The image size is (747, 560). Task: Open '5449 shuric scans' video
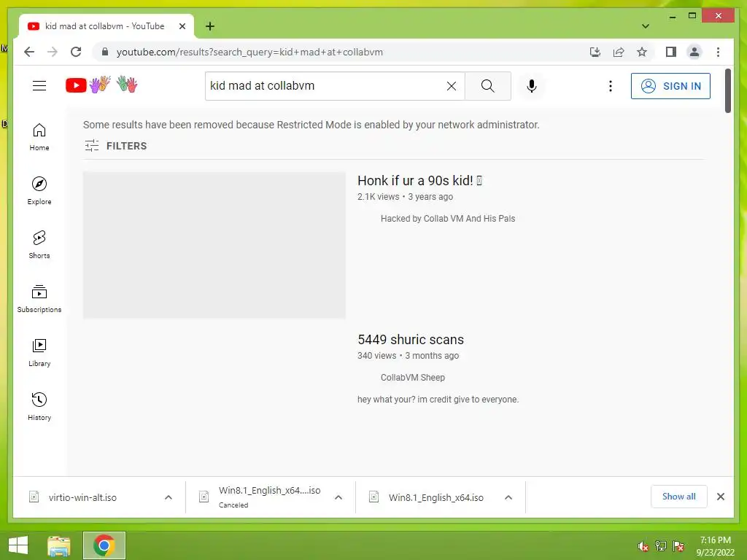tap(410, 340)
